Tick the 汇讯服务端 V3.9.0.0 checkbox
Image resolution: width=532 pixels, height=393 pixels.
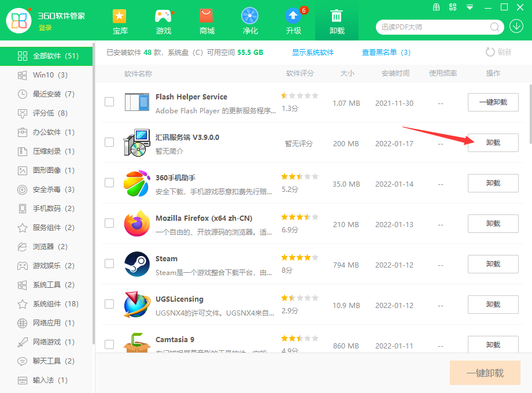pyautogui.click(x=109, y=142)
